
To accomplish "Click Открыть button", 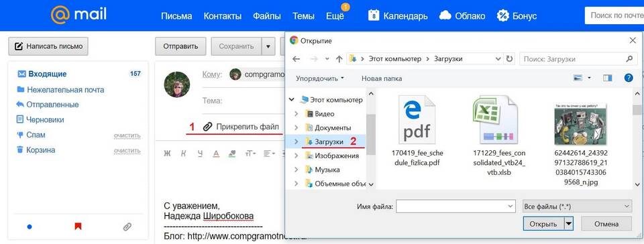I will 543,224.
